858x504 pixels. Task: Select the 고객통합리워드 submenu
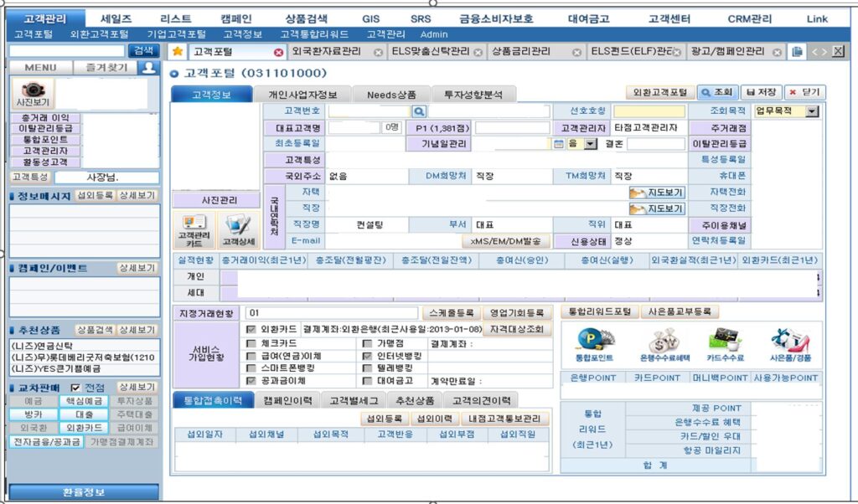[x=314, y=34]
